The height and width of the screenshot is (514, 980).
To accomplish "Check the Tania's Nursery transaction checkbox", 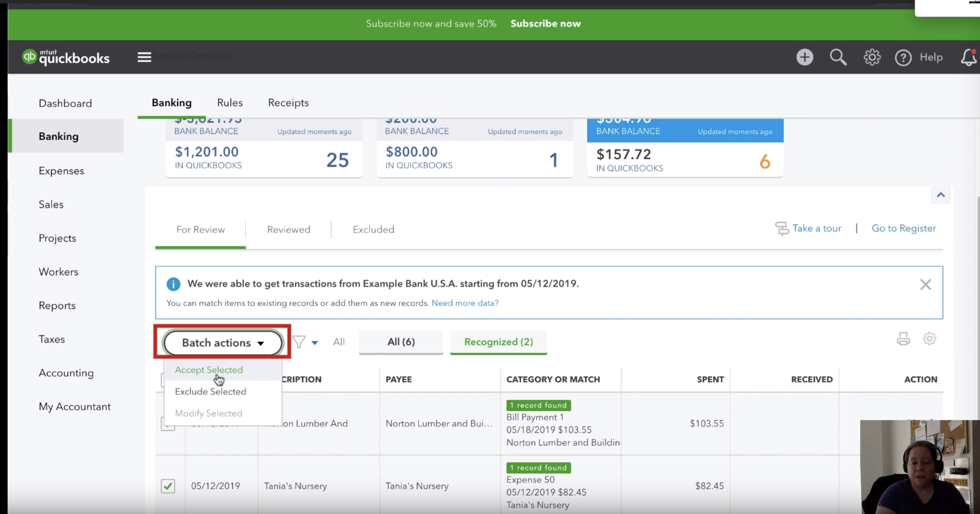I will [x=168, y=486].
